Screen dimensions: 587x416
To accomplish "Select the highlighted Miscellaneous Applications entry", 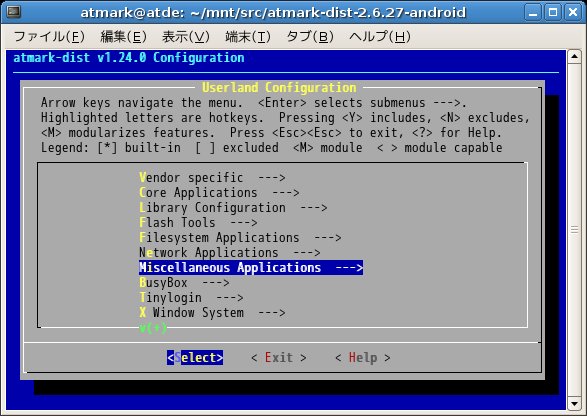I will (251, 267).
